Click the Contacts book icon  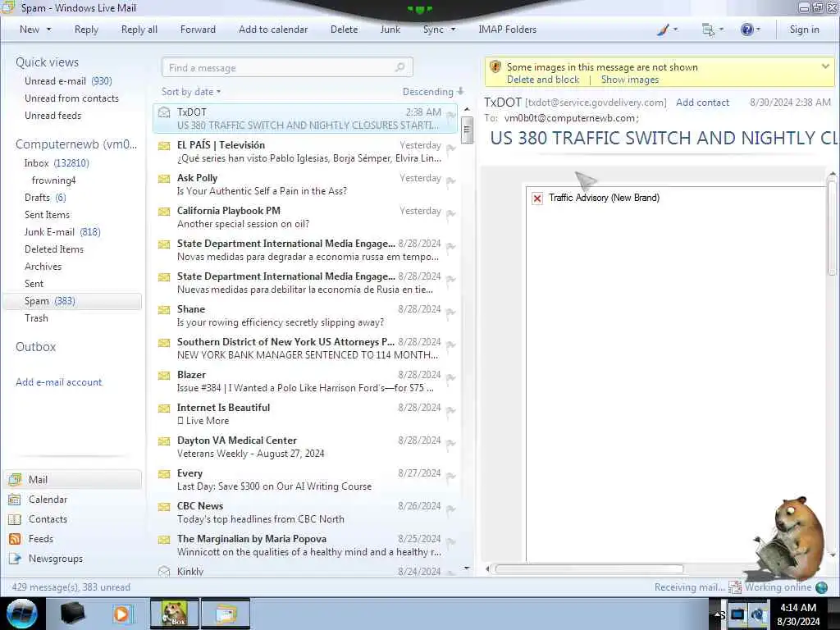pos(15,519)
